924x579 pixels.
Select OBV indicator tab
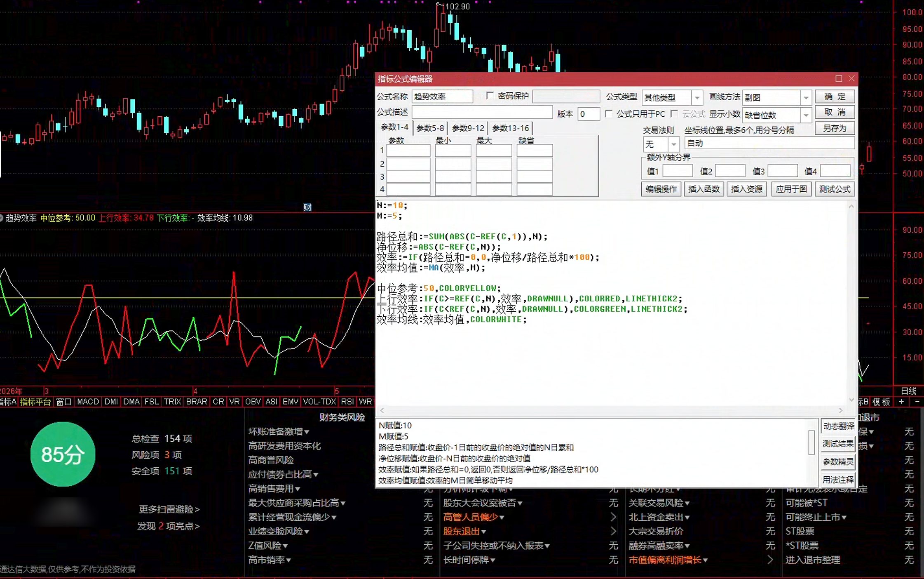(x=253, y=401)
